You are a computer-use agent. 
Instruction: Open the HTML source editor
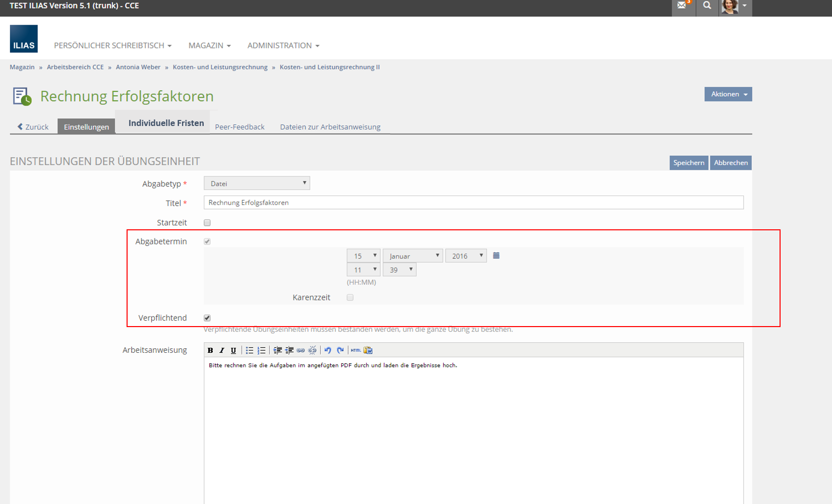(x=355, y=350)
